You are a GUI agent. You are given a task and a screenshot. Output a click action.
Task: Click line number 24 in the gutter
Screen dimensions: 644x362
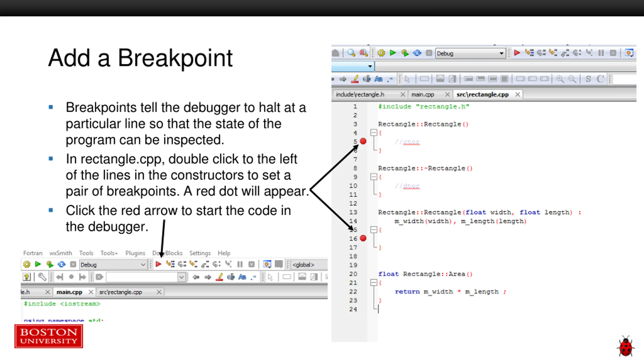[353, 309]
